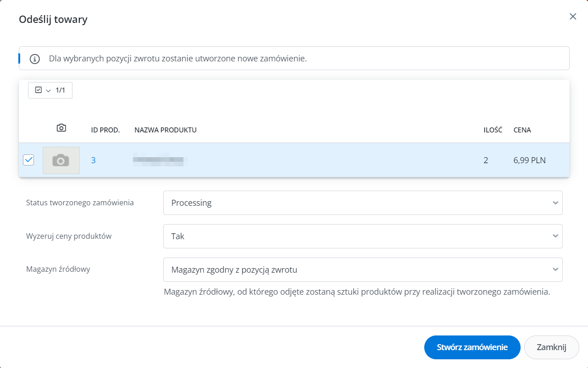This screenshot has height=368, width=588.
Task: Open the product image placeholder thumbnail
Action: pyautogui.click(x=61, y=160)
